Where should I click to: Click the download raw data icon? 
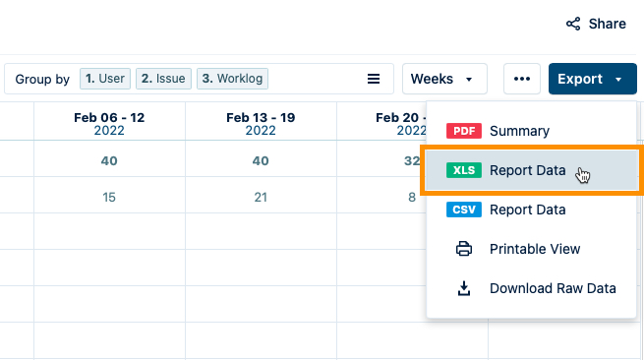click(464, 288)
